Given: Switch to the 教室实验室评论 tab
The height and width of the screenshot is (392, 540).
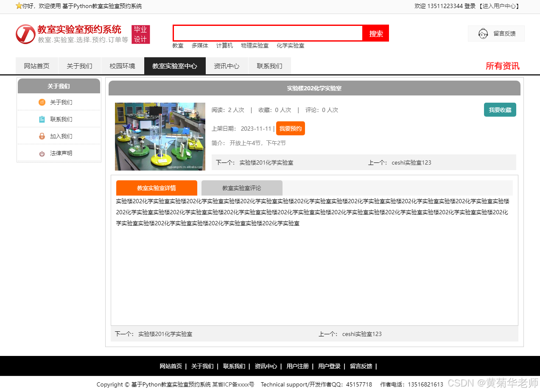Looking at the screenshot, I should coord(242,188).
